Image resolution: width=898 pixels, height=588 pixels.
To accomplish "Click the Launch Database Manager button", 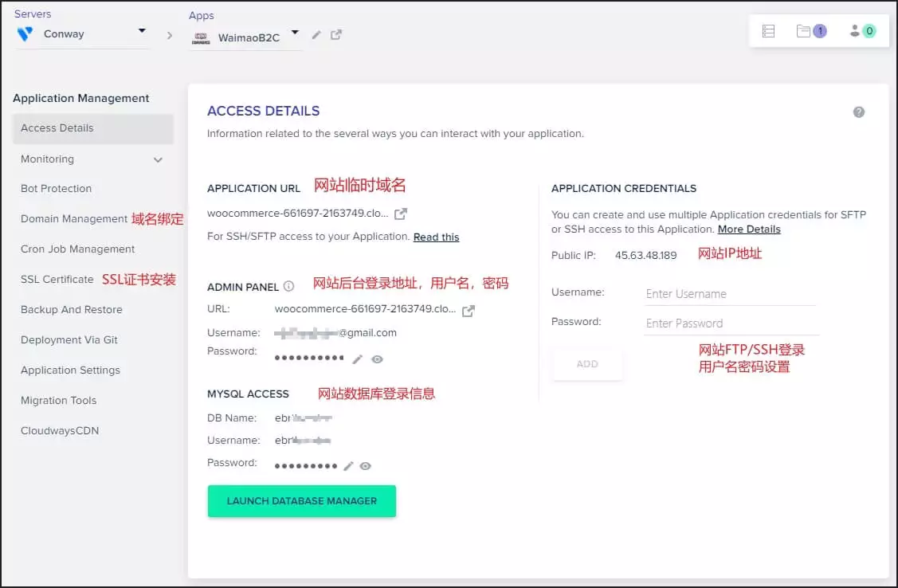I will coord(301,501).
